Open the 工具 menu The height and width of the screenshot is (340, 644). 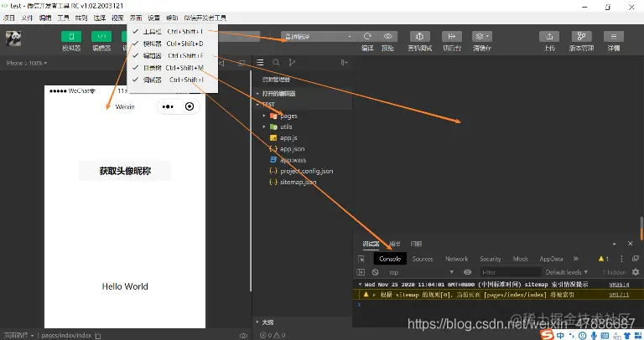coord(63,18)
